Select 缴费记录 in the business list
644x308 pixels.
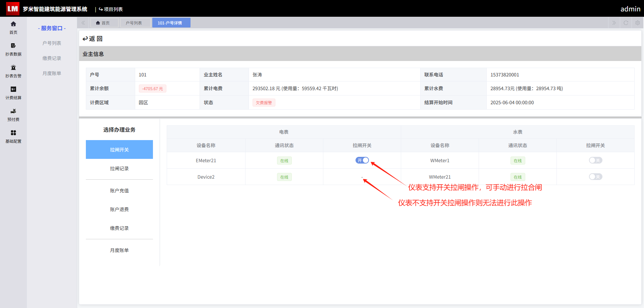pyautogui.click(x=119, y=228)
